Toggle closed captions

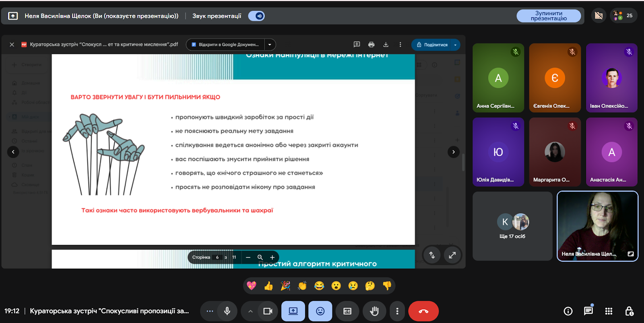tap(347, 311)
